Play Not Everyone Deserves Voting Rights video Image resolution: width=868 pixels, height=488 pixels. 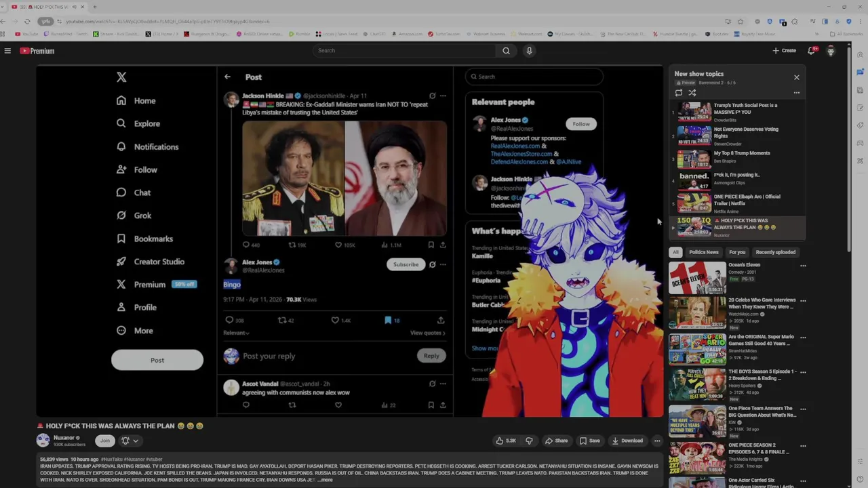tap(737, 136)
